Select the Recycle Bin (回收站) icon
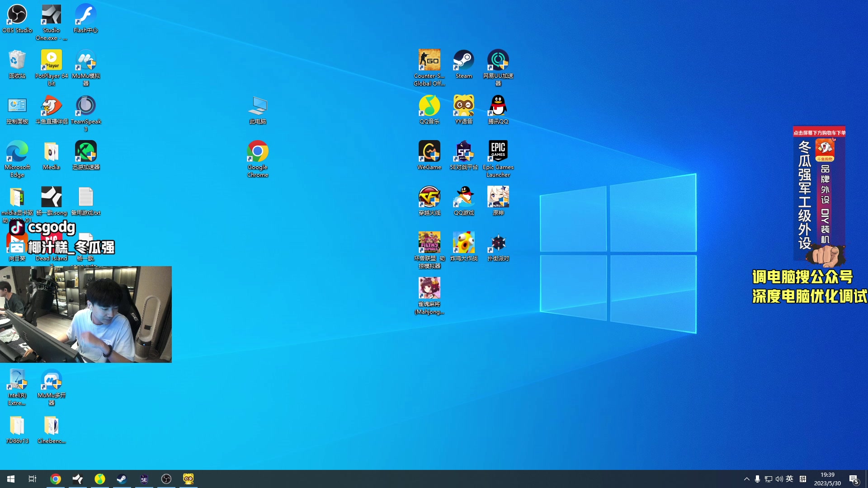Viewport: 868px width, 488px height. (x=17, y=64)
